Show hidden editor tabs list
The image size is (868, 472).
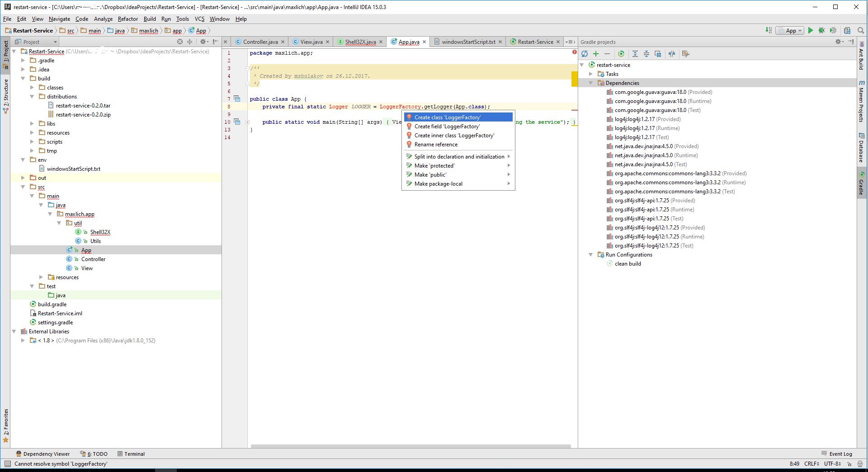point(571,42)
